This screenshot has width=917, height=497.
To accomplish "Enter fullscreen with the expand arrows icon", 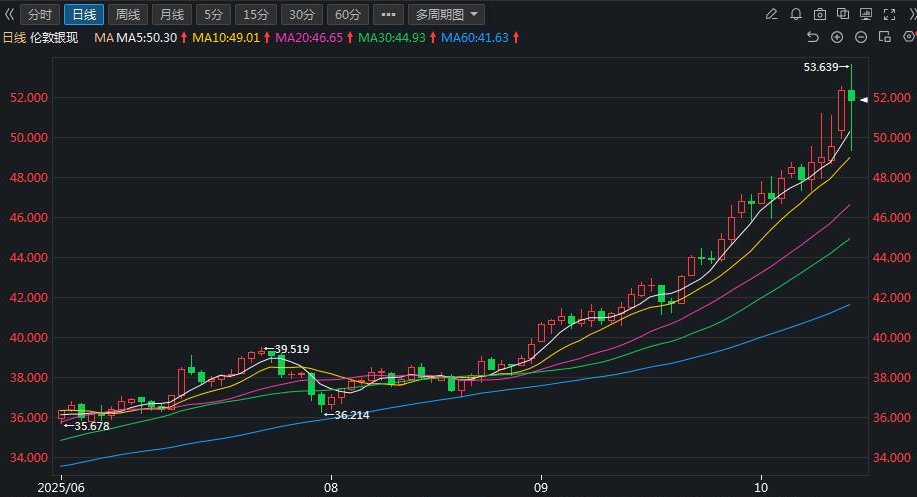I will pos(889,15).
